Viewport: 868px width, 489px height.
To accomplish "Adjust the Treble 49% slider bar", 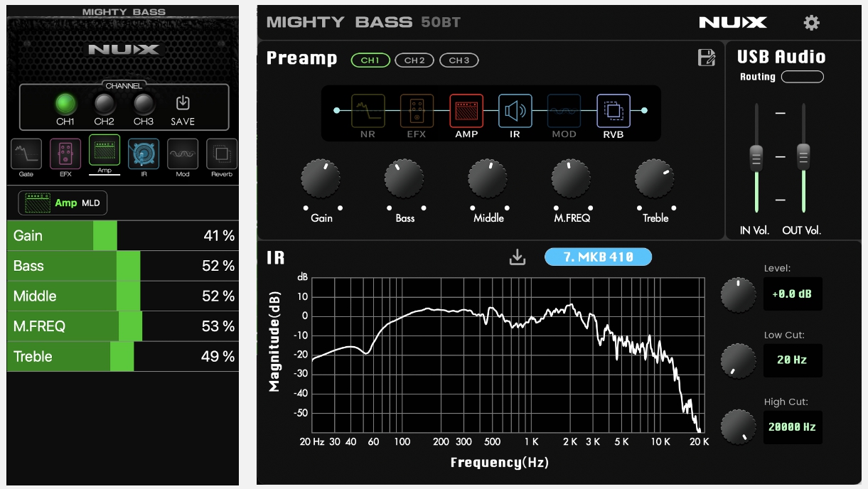I will [123, 356].
